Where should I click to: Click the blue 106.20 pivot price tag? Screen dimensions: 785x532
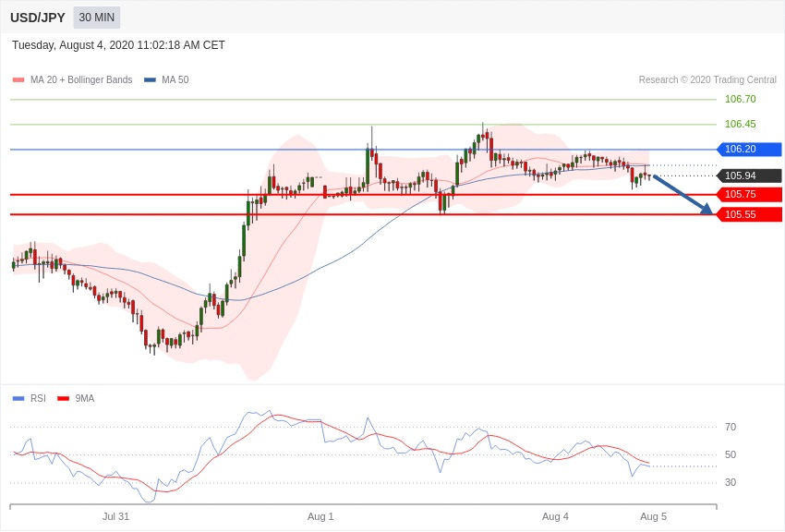coord(749,149)
